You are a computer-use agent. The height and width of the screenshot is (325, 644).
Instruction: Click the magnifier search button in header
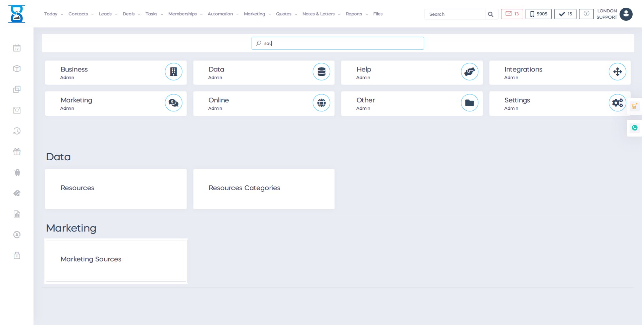click(x=491, y=14)
